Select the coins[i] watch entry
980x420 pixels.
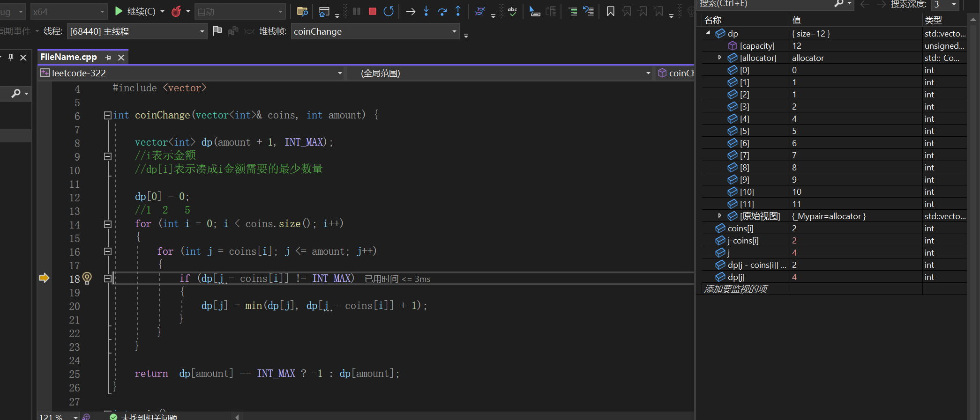834,228
